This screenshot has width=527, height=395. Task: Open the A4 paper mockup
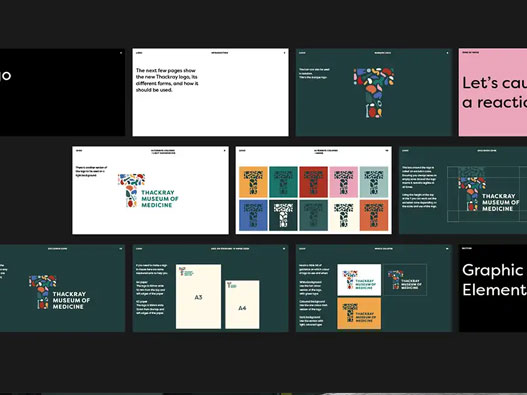click(x=242, y=305)
